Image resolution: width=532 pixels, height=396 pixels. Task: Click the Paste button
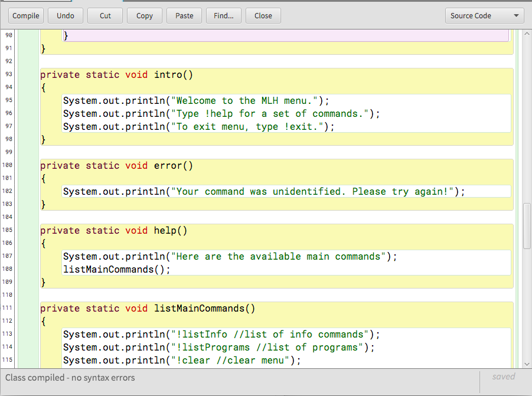tap(184, 15)
